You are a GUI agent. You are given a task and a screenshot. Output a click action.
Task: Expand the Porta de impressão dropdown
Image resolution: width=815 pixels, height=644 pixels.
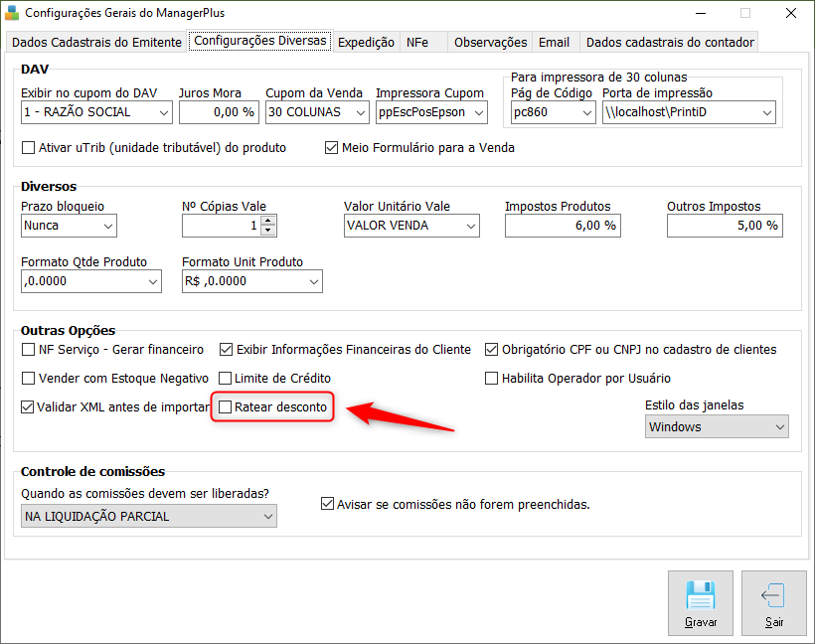coord(689,112)
